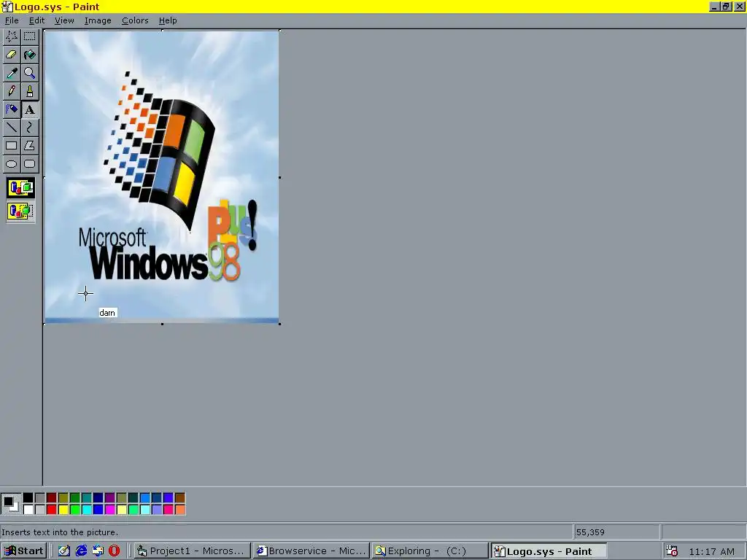Click the Paint title bar application icon

(7, 7)
